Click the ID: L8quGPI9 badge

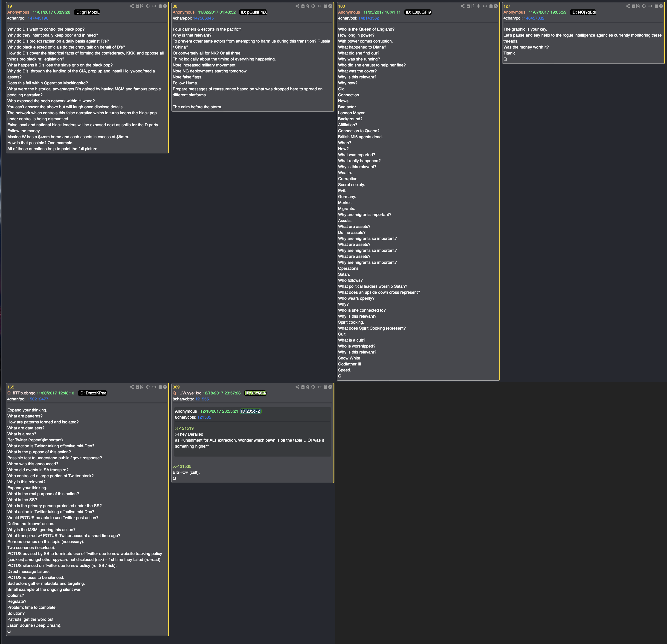coord(418,12)
